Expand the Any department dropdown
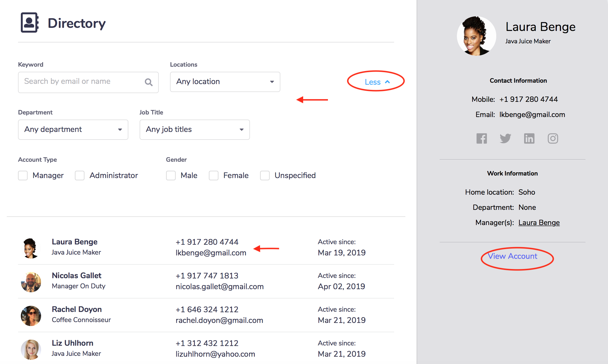Viewport: 608px width, 364px height. tap(73, 130)
